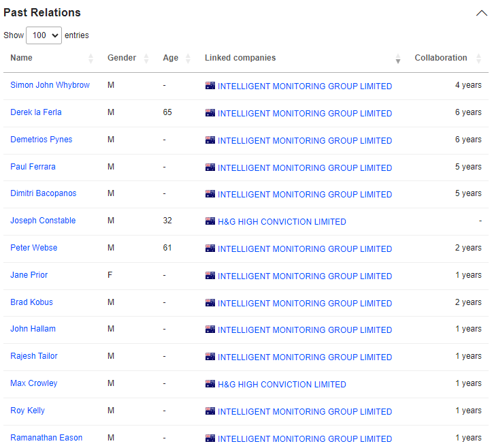Open Joseph Constable profile link
This screenshot has width=492, height=448.
tap(43, 221)
